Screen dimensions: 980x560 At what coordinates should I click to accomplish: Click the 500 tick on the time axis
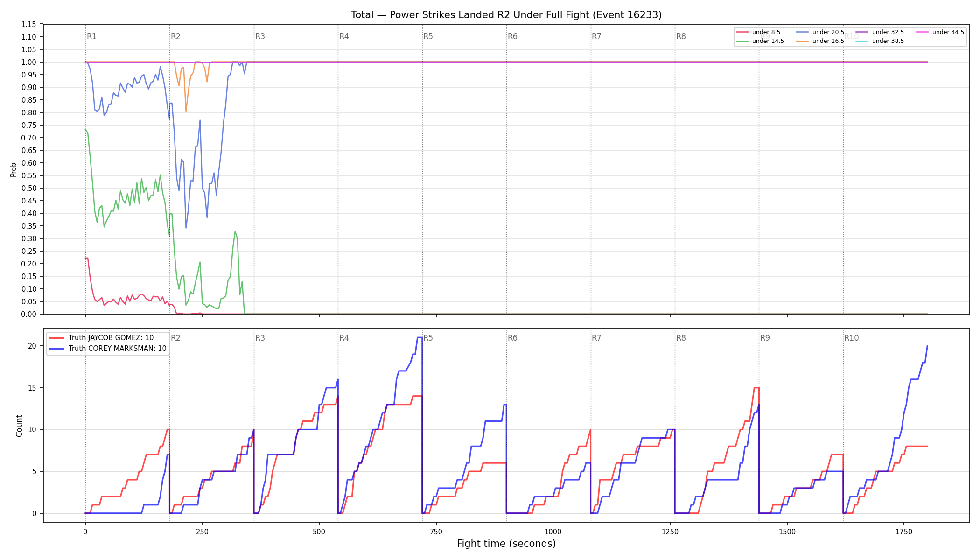pyautogui.click(x=319, y=531)
